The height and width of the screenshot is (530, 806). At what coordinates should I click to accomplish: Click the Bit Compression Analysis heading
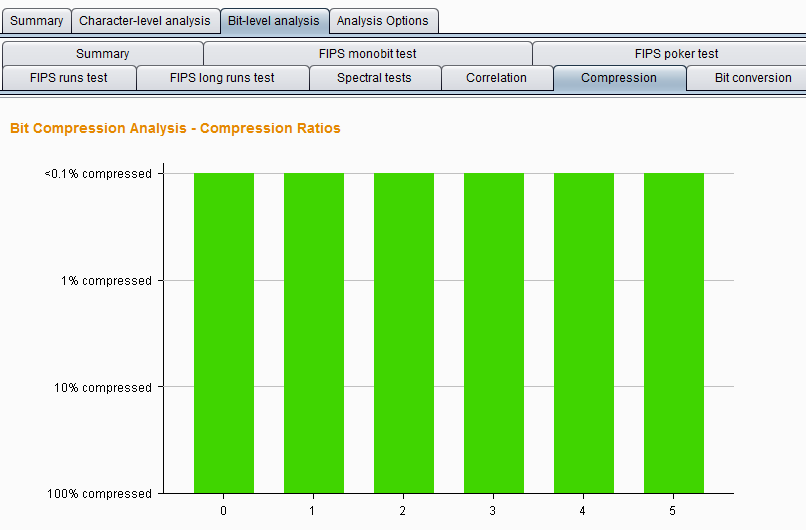(x=175, y=129)
